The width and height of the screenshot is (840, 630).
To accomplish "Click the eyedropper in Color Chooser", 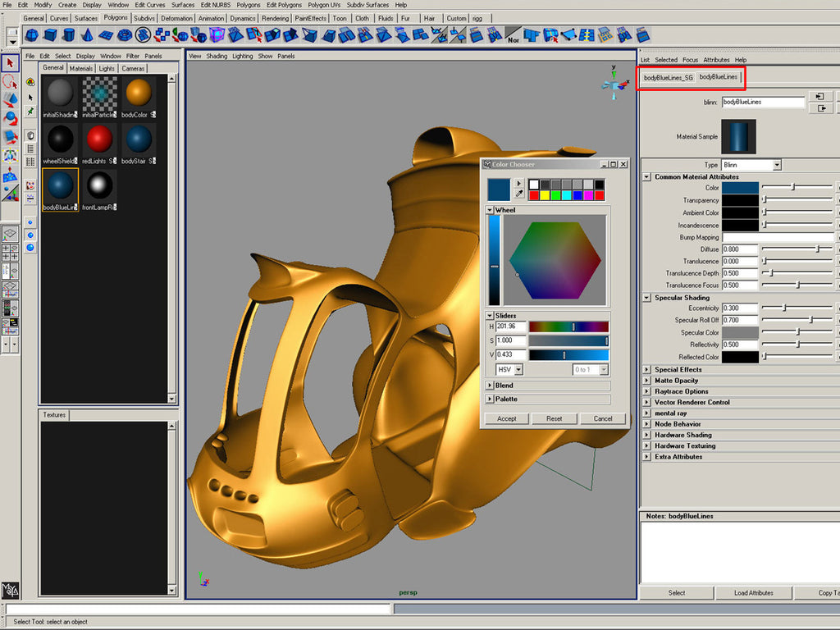I will [518, 195].
